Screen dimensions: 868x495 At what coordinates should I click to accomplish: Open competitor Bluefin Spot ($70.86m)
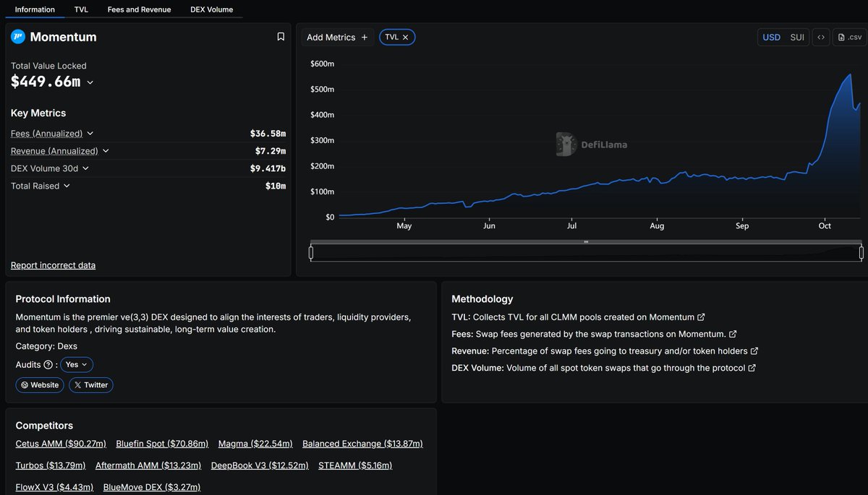(162, 444)
